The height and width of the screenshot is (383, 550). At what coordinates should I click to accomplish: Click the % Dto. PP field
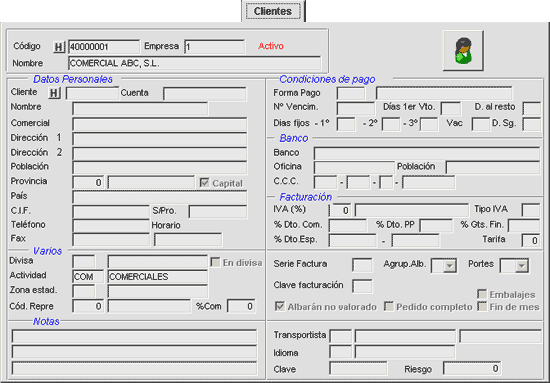coord(436,226)
